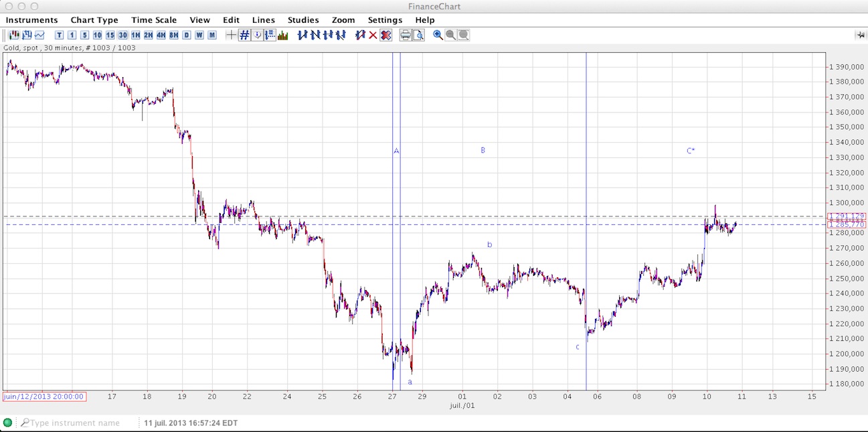Click the instrument name search field
The image size is (868, 432).
(x=75, y=423)
